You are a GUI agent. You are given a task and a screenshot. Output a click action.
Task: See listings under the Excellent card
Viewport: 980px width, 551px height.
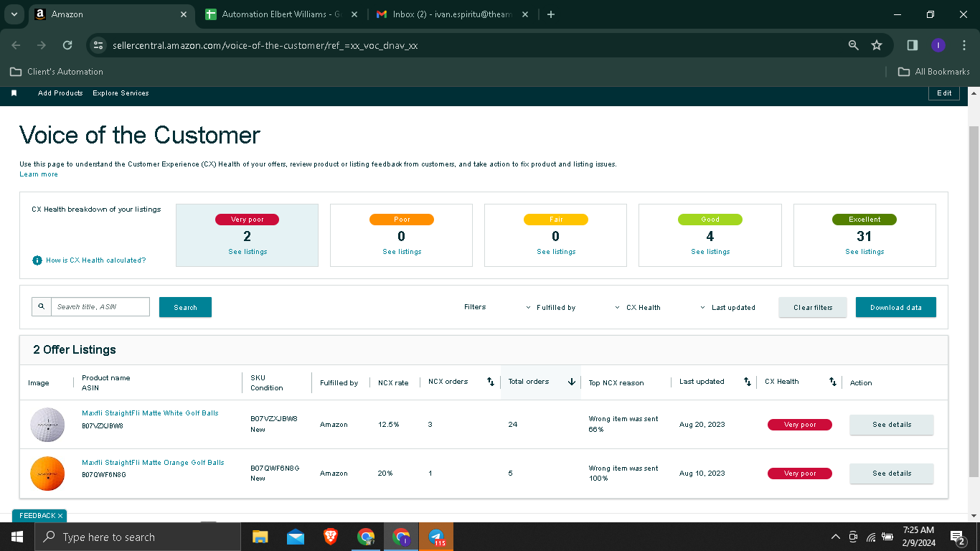pyautogui.click(x=864, y=252)
